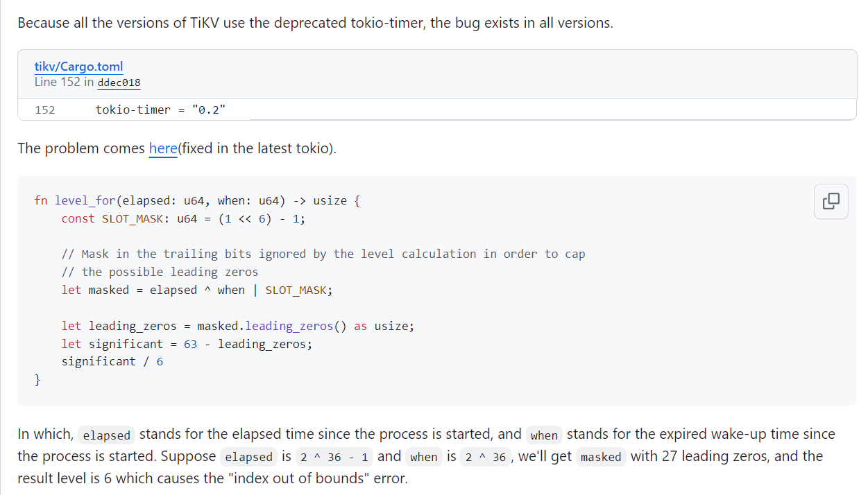Click the inline "when" code before "stands for the expired"
The width and height of the screenshot is (868, 495).
click(544, 435)
